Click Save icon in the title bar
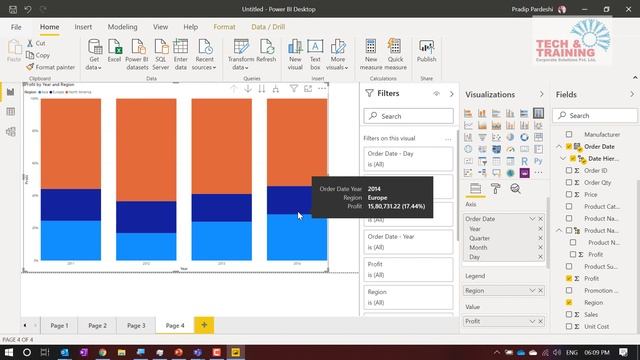Viewport: 640px width, 360px height. click(x=13, y=9)
